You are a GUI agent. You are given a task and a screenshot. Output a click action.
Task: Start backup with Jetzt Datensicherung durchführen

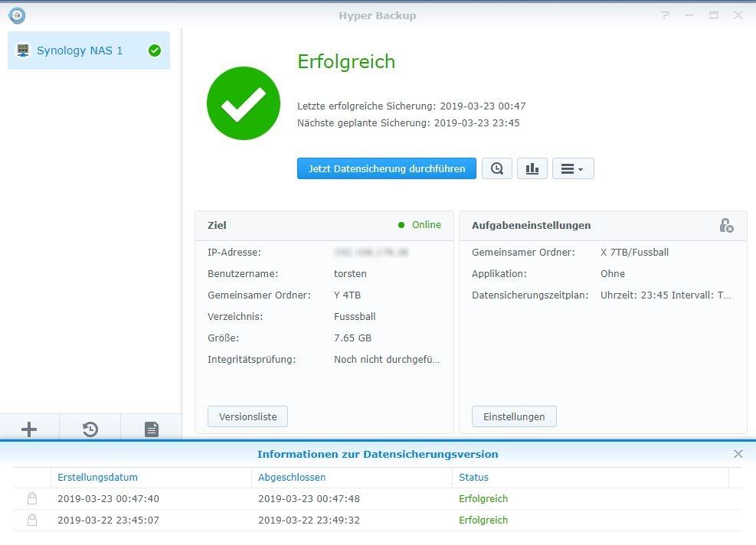(x=387, y=168)
